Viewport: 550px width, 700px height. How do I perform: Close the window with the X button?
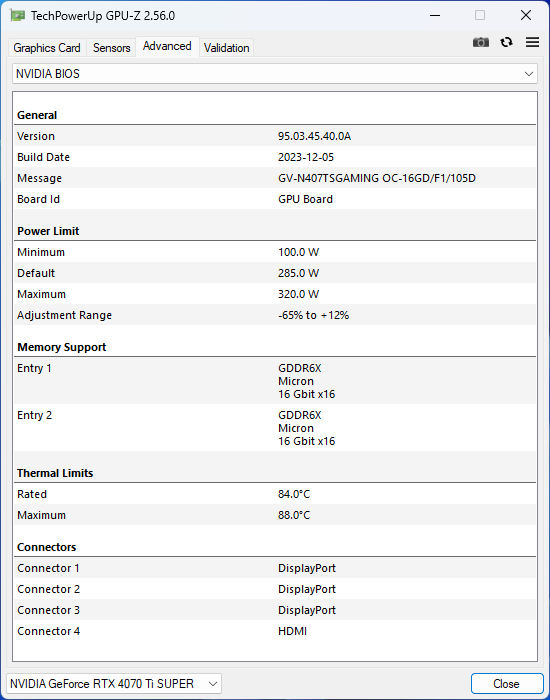click(x=526, y=16)
